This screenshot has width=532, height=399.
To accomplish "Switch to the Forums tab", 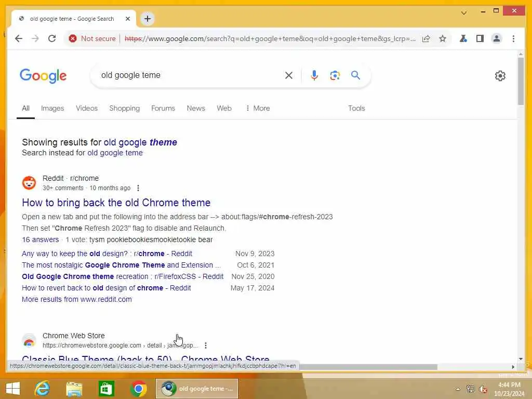I will [163, 108].
